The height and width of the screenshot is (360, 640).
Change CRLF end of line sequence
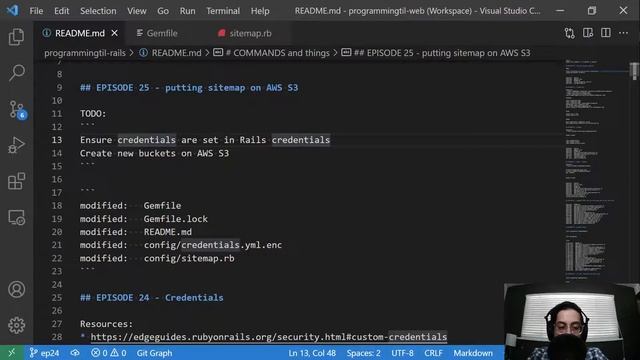coord(433,353)
